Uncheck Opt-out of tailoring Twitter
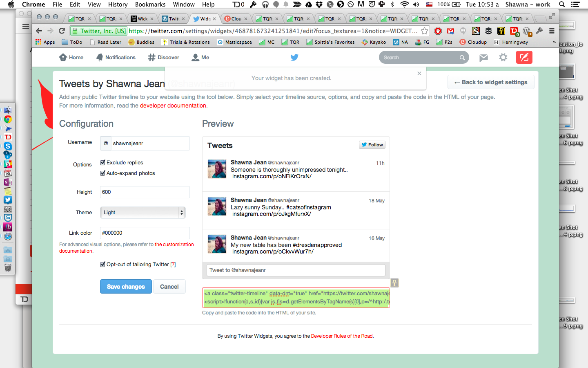The image size is (588, 368). click(x=103, y=264)
